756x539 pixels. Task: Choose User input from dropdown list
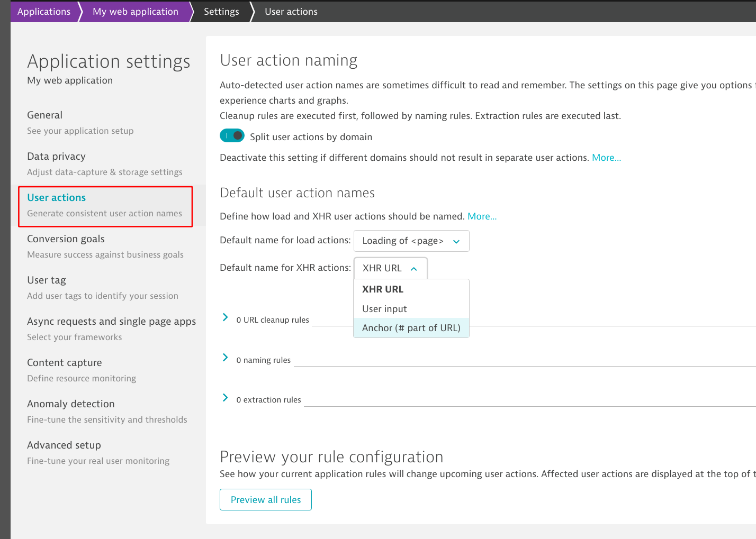384,309
